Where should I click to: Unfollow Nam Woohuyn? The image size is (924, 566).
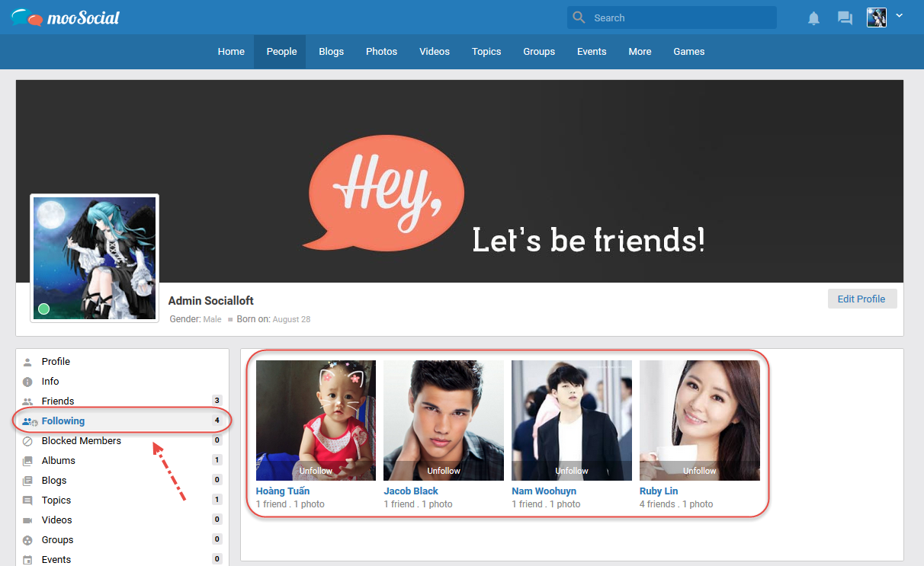572,471
